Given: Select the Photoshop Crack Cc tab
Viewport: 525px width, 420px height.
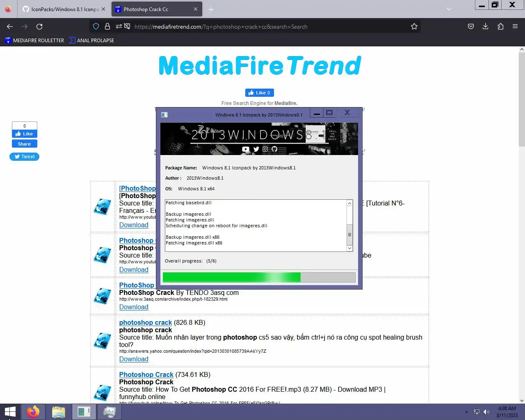Looking at the screenshot, I should [x=157, y=9].
